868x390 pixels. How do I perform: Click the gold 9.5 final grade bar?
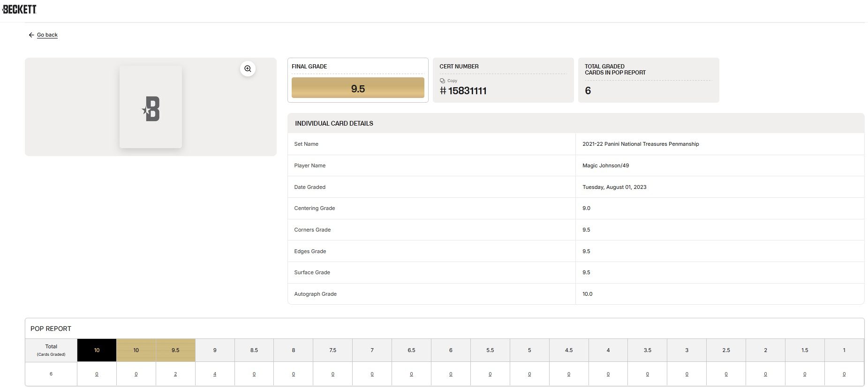(358, 88)
